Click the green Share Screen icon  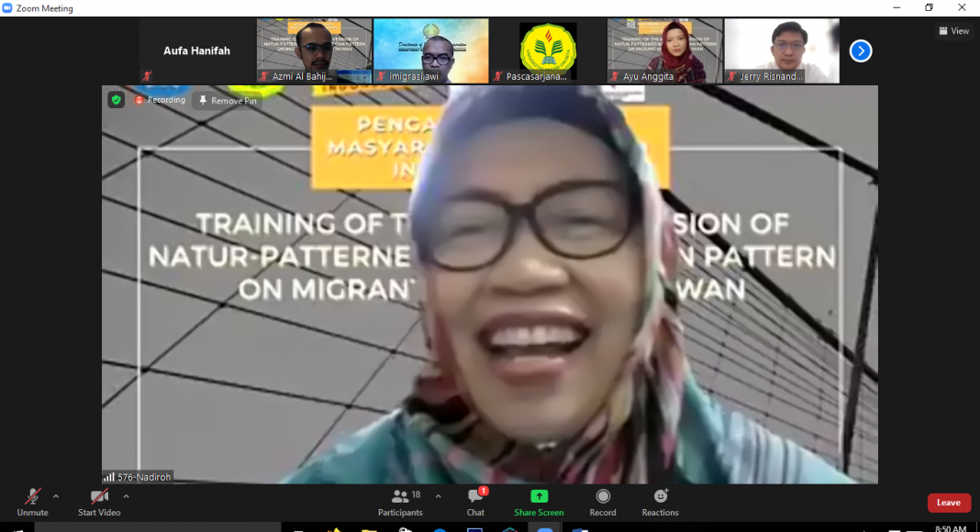click(539, 497)
